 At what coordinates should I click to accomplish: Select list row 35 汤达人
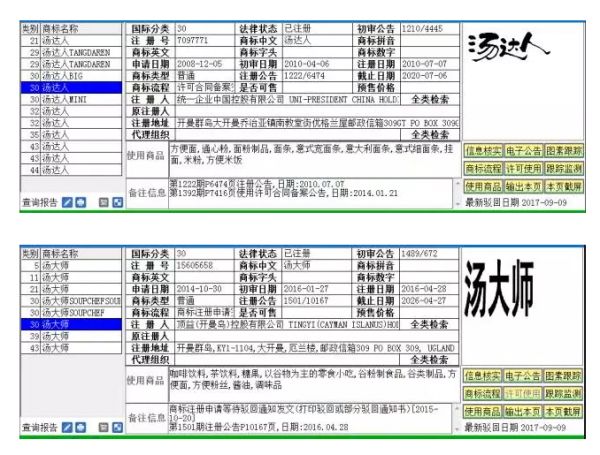72,135
